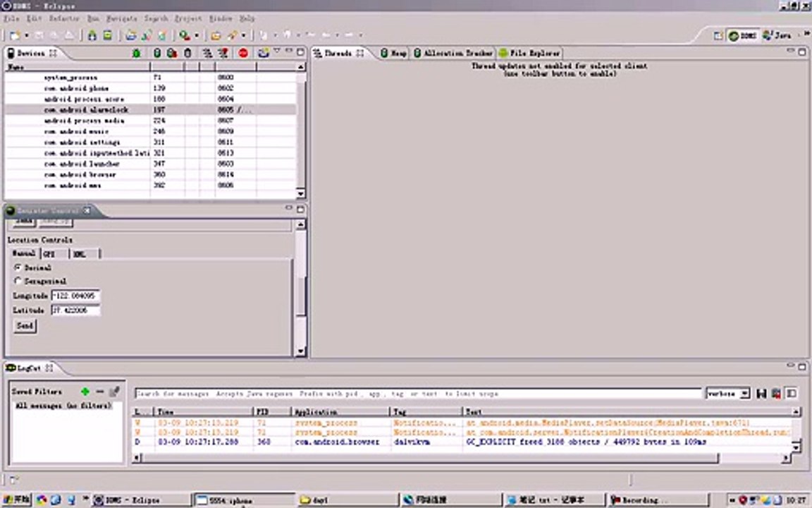Image resolution: width=812 pixels, height=508 pixels.
Task: Click the Start Method Profiling icon
Action: tap(223, 53)
